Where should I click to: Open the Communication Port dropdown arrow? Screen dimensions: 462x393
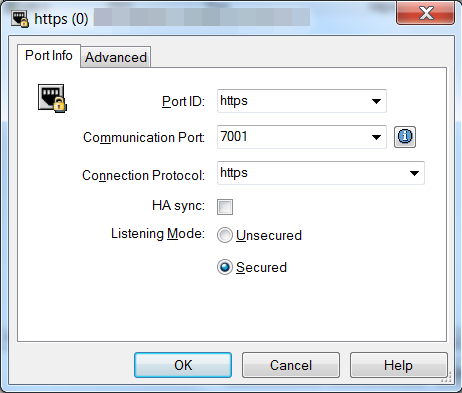(x=376, y=137)
